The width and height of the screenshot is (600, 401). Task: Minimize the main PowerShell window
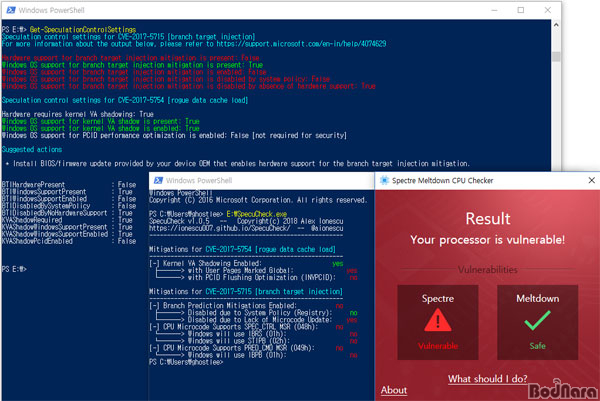(494, 10)
